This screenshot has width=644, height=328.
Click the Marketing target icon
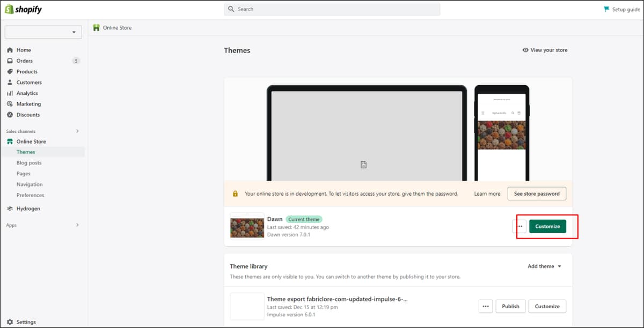[10, 104]
